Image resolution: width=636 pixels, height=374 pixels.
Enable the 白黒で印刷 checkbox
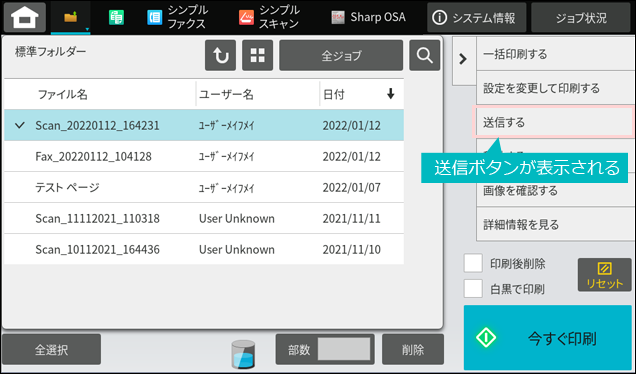pyautogui.click(x=473, y=288)
